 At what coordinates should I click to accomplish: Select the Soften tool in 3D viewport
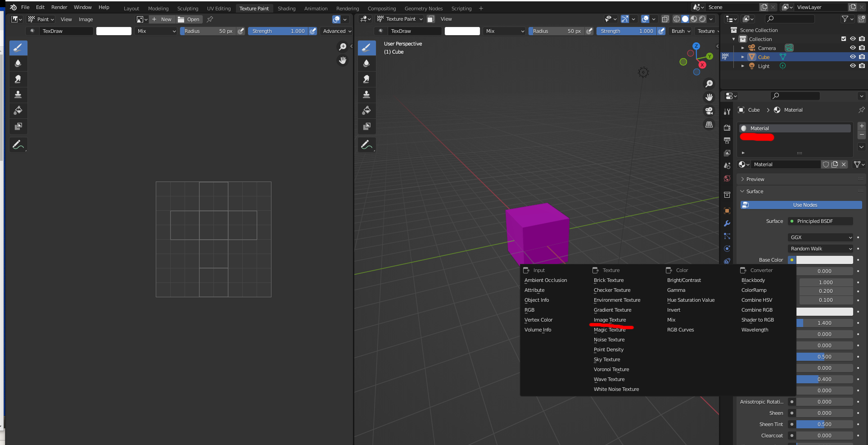[366, 64]
